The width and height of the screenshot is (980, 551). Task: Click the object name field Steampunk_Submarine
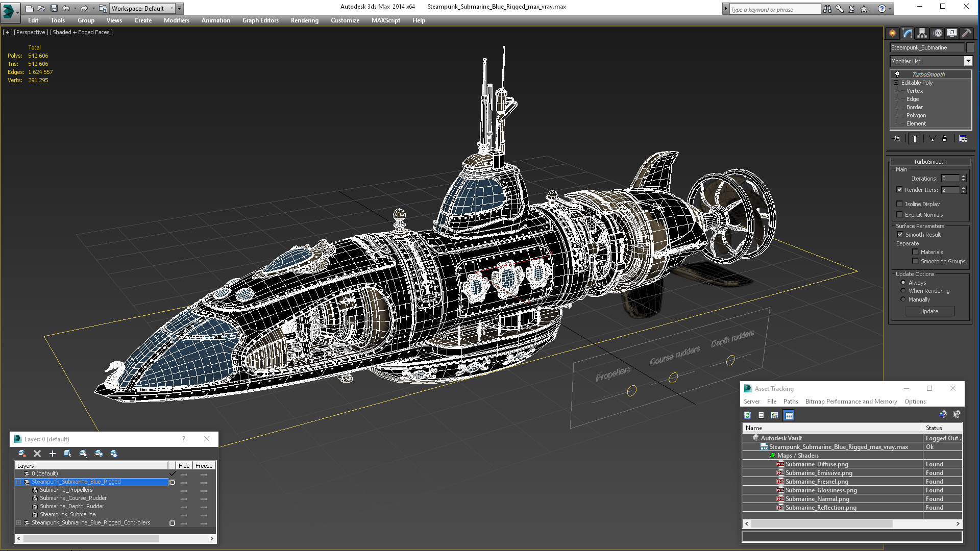[x=926, y=47]
